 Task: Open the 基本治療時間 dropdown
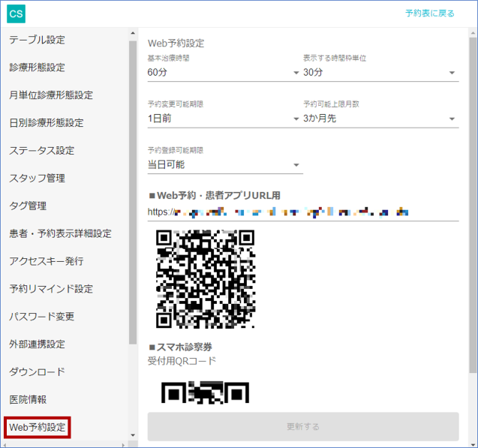[224, 73]
